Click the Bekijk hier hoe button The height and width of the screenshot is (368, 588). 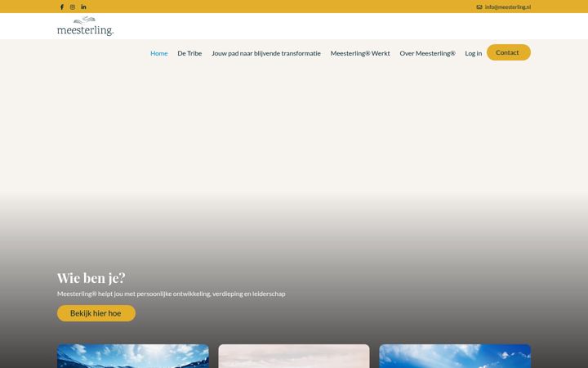[96, 313]
